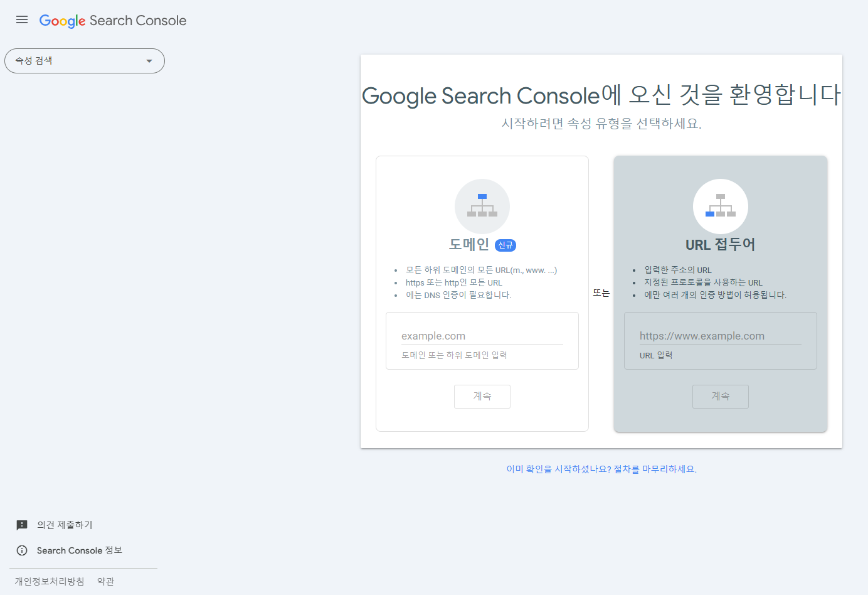Image resolution: width=868 pixels, height=595 pixels.
Task: Focus the example.com domain input field
Action: tap(482, 336)
